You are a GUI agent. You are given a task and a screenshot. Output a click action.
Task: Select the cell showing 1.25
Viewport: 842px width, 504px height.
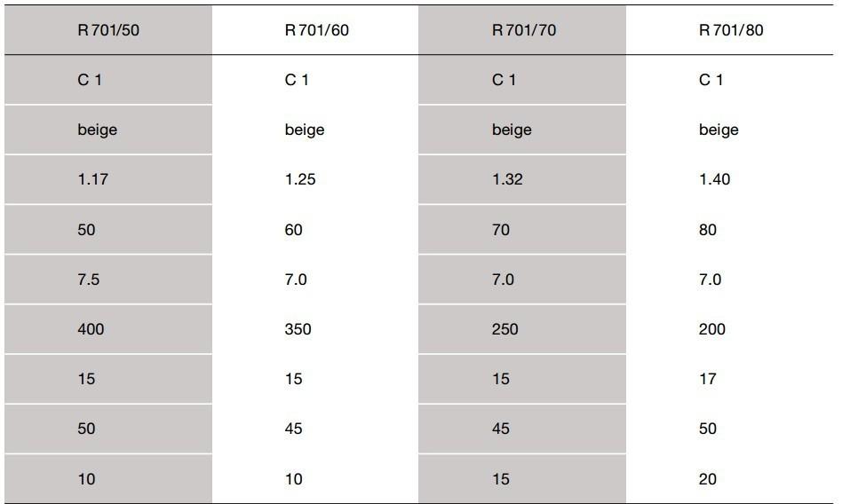[300, 179]
